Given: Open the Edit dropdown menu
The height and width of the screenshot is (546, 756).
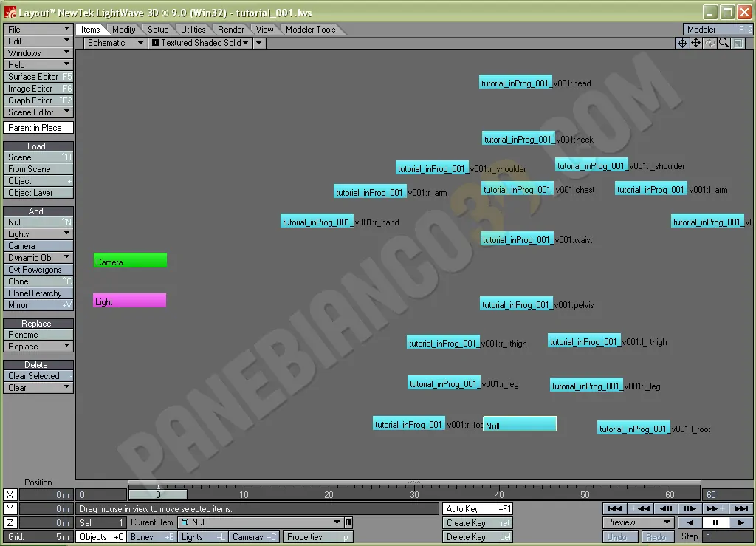Looking at the screenshot, I should point(38,41).
